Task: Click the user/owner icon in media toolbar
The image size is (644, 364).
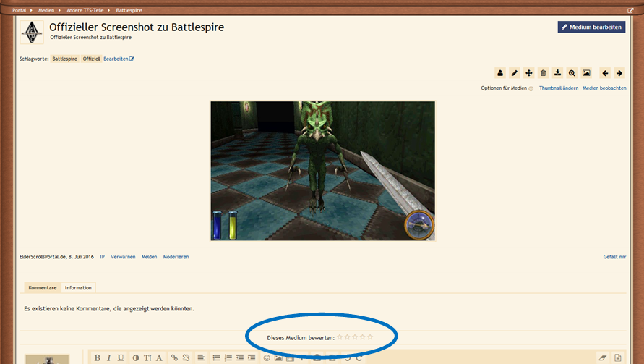Action: click(500, 73)
